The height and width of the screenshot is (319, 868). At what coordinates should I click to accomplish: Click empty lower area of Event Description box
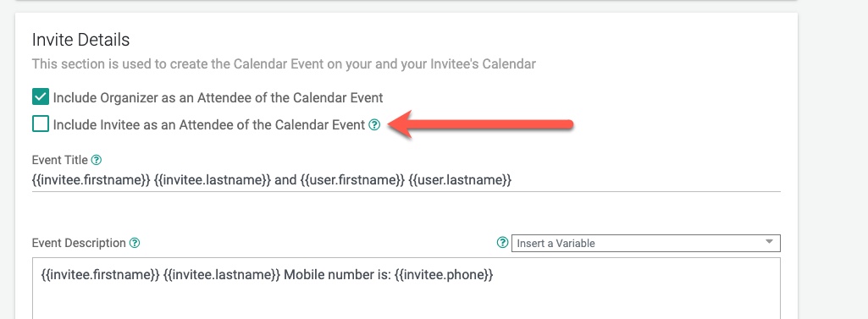point(406,303)
